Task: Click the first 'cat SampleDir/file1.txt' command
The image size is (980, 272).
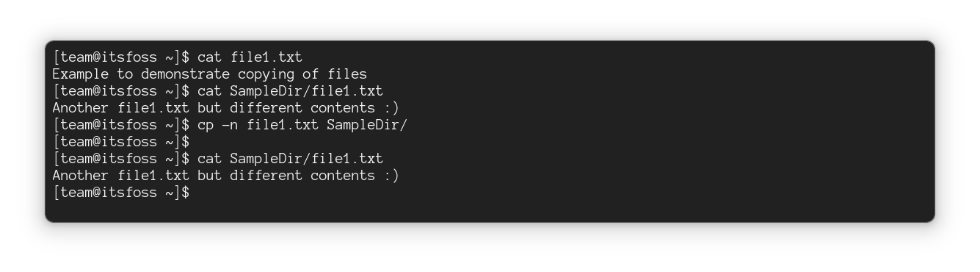Action: [x=290, y=91]
